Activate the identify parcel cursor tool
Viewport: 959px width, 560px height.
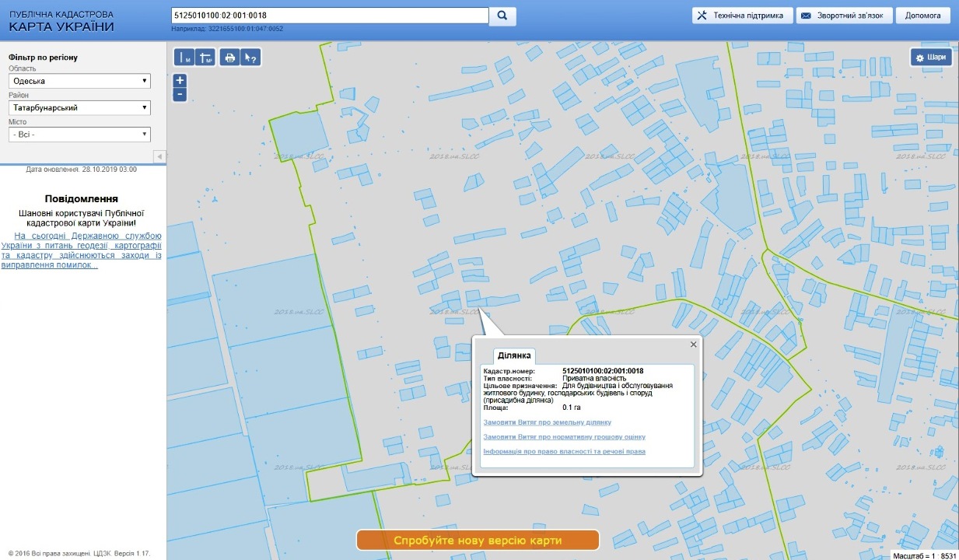click(x=250, y=58)
